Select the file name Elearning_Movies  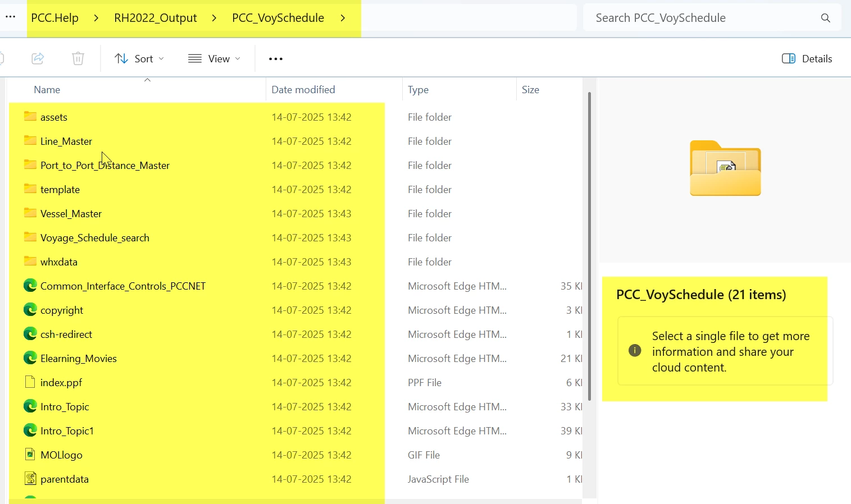79,358
